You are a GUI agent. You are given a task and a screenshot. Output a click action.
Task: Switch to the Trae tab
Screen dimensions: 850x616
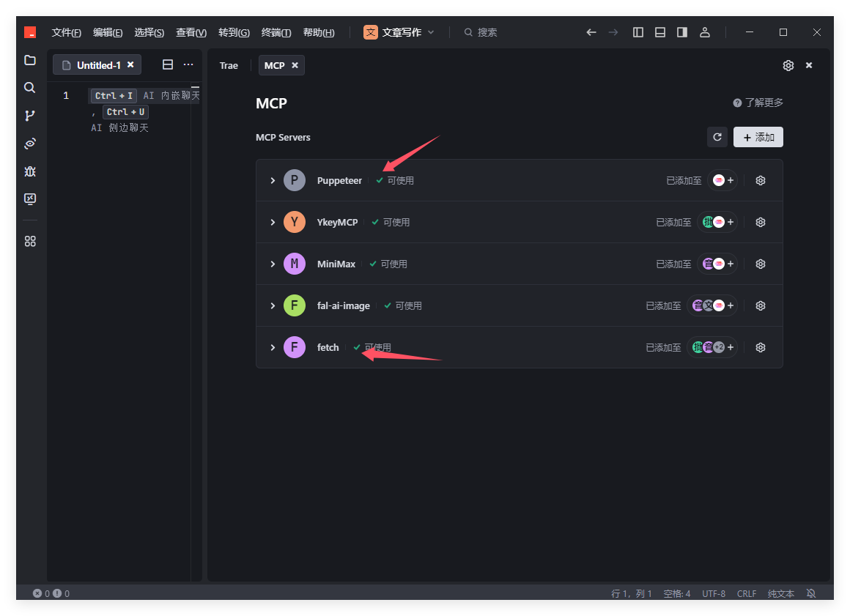coord(229,65)
